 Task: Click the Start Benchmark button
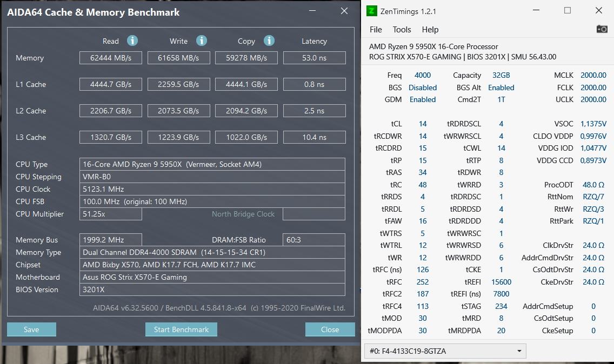181,329
